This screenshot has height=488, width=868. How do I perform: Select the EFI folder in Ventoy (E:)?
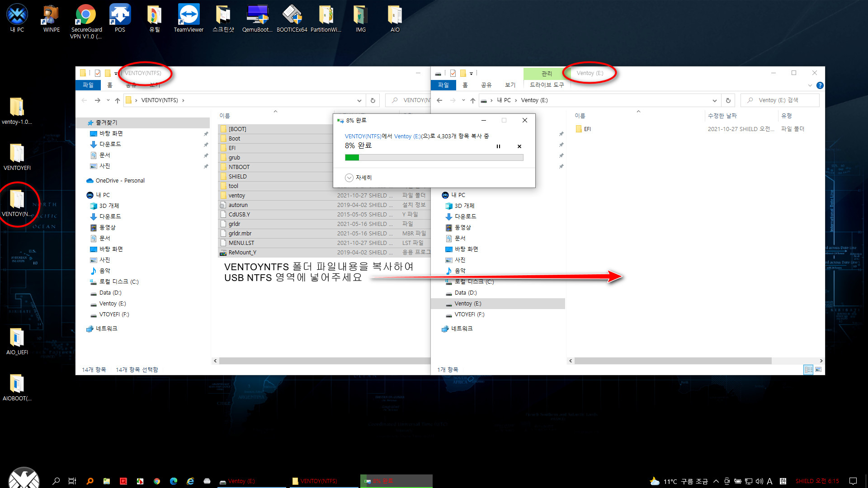[587, 129]
